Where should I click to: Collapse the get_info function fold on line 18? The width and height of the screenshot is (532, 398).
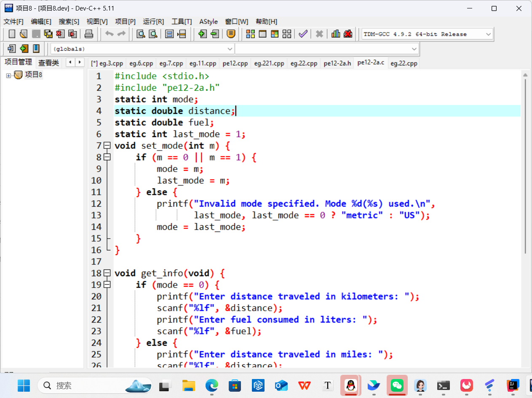107,273
